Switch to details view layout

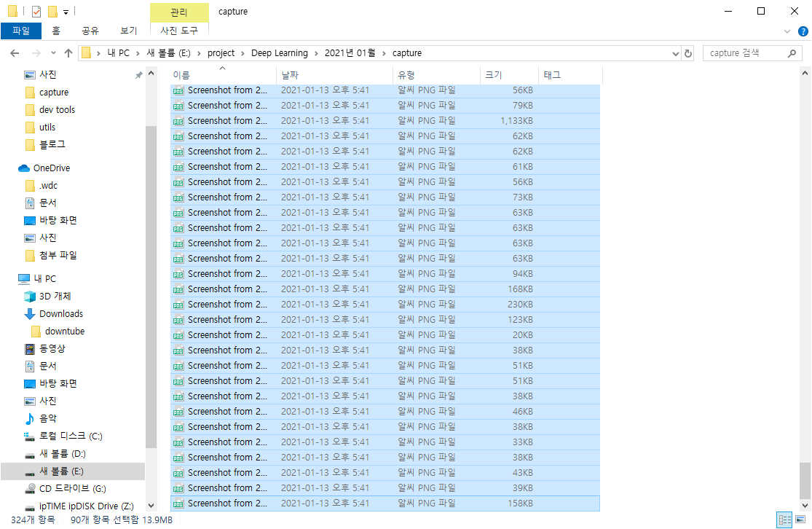tap(784, 520)
